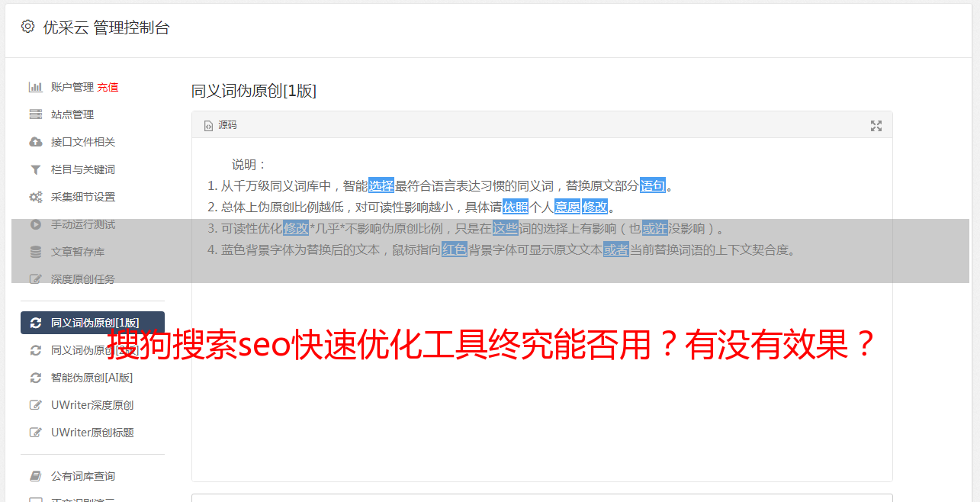Click the cloud upload icon for 接口文件相关

coord(35,142)
